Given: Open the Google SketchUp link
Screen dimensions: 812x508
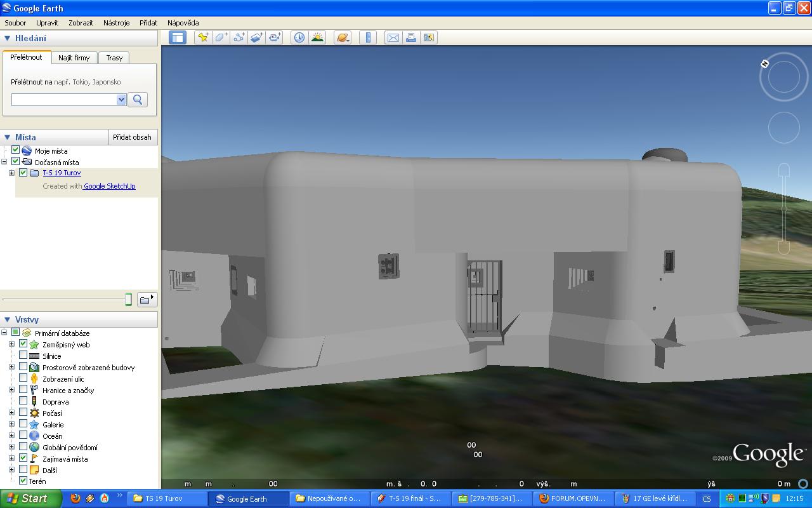Looking at the screenshot, I should click(x=110, y=186).
